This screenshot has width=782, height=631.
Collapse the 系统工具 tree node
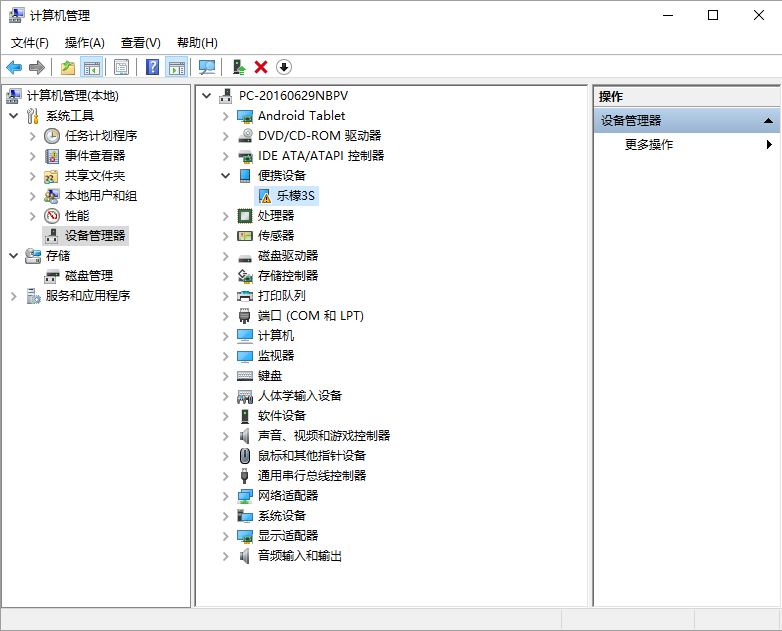click(14, 116)
